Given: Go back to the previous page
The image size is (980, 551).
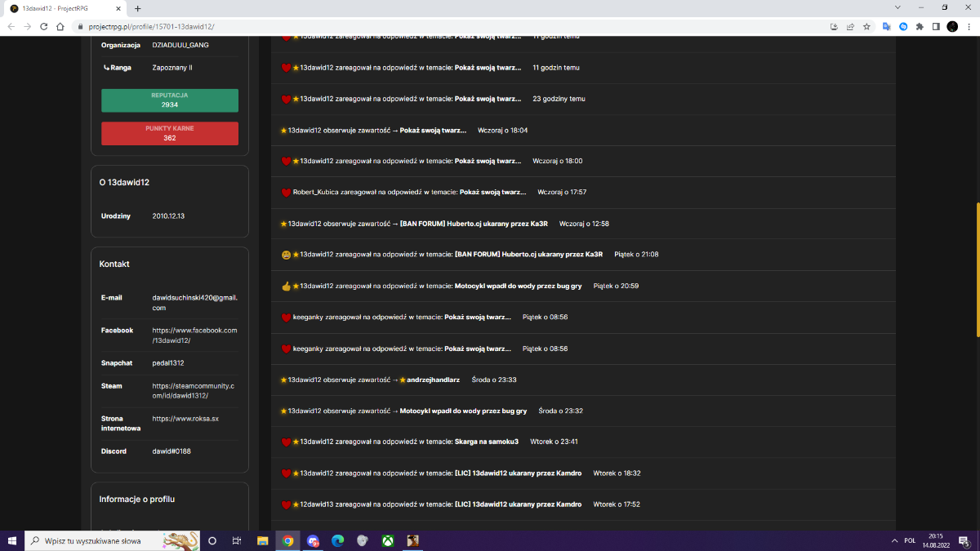Looking at the screenshot, I should (x=11, y=26).
